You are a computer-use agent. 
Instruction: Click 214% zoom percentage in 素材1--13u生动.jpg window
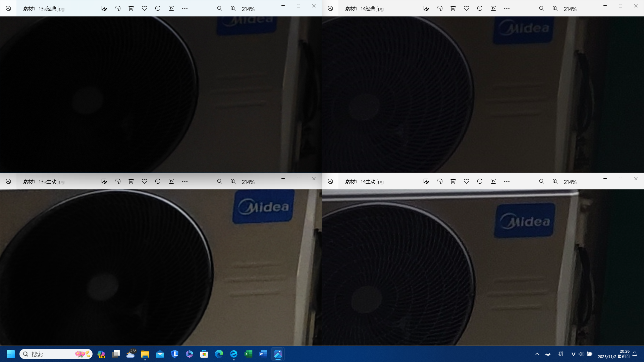(248, 182)
